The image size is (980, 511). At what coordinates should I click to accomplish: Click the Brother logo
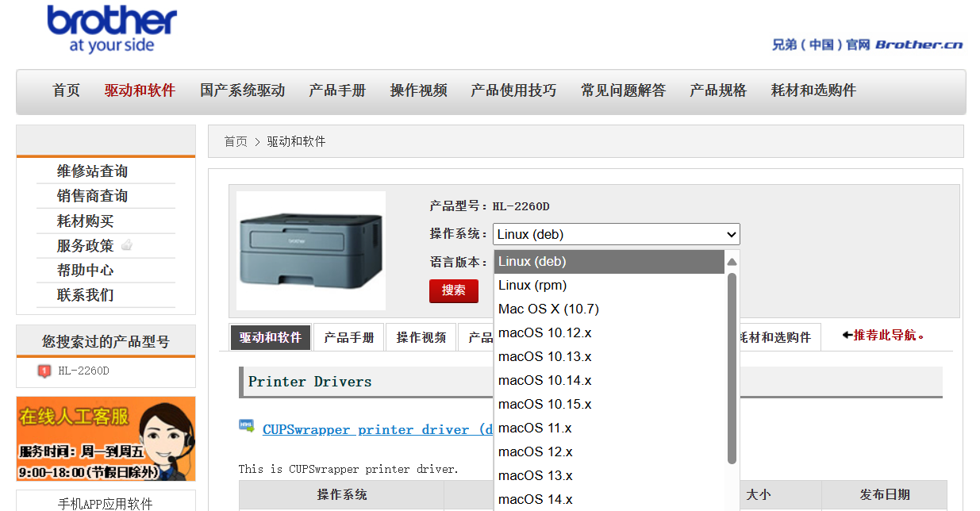[x=112, y=29]
